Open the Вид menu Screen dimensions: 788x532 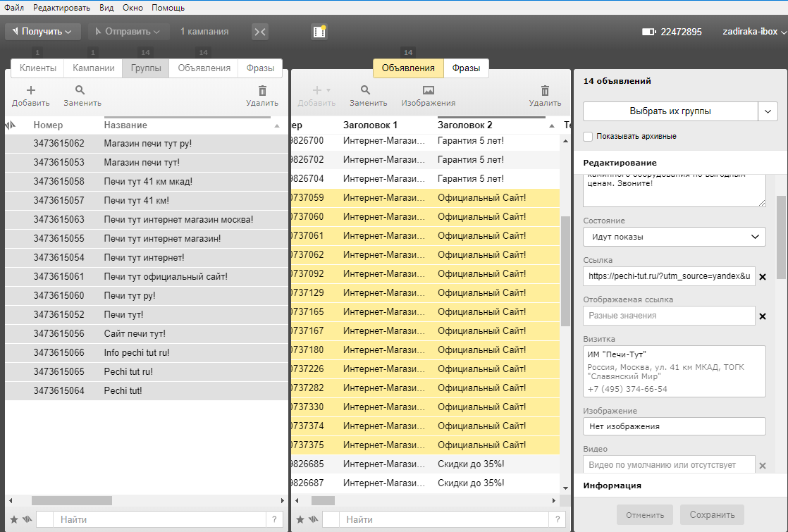point(106,8)
